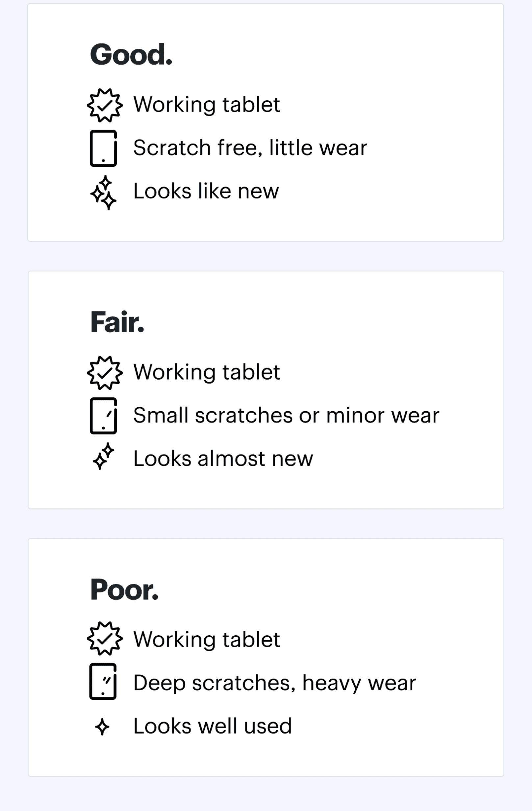Click Working tablet text in the Fair card
Viewport: 532px width, 811px height.
pos(207,372)
